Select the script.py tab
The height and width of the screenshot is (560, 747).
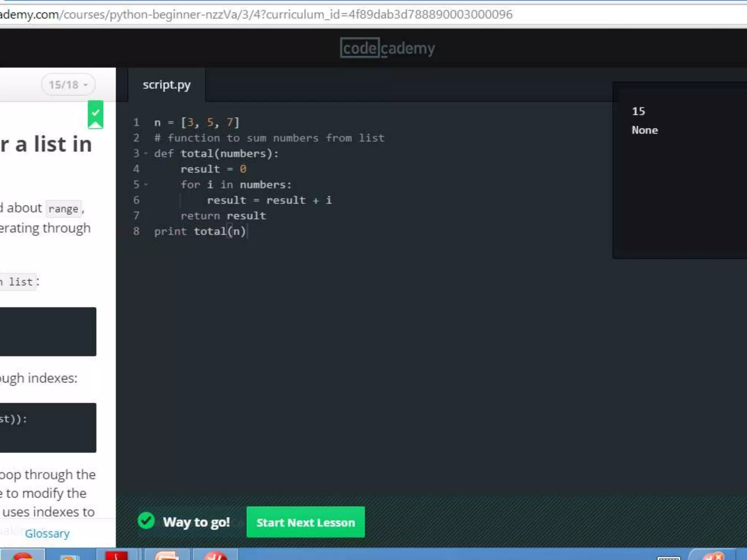[x=166, y=85]
